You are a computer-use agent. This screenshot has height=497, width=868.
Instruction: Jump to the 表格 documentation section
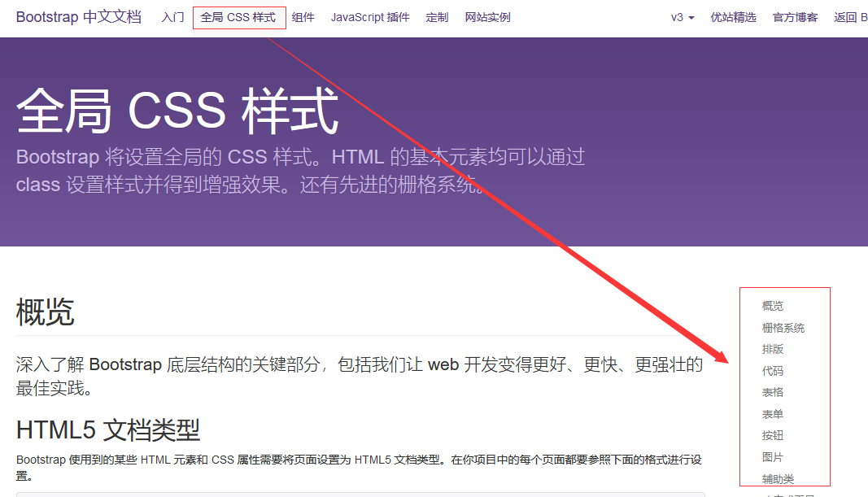pos(772,392)
